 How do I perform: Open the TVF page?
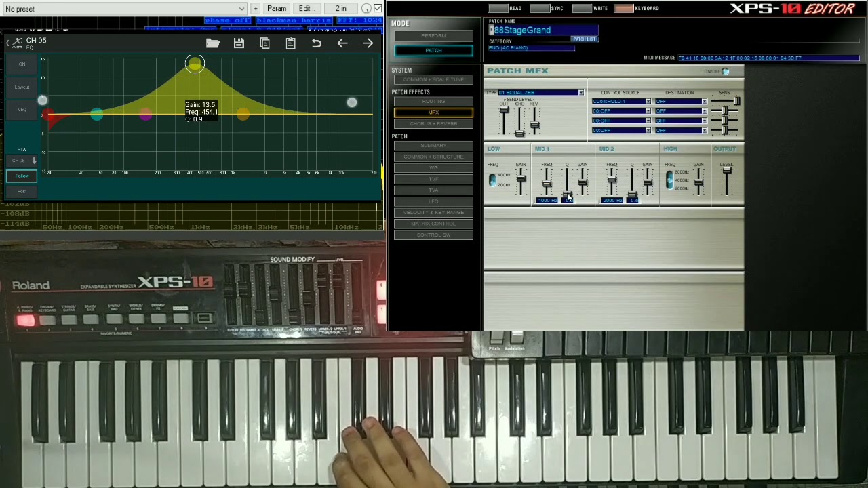coord(433,179)
